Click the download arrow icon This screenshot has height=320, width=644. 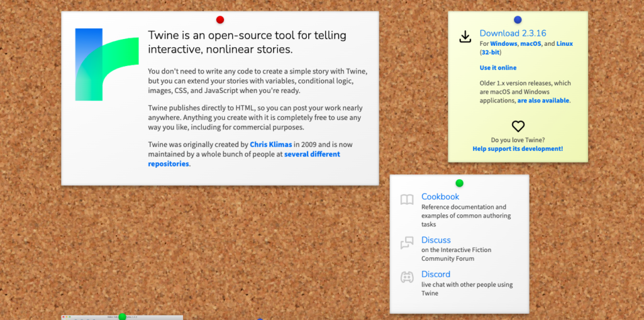pyautogui.click(x=465, y=36)
